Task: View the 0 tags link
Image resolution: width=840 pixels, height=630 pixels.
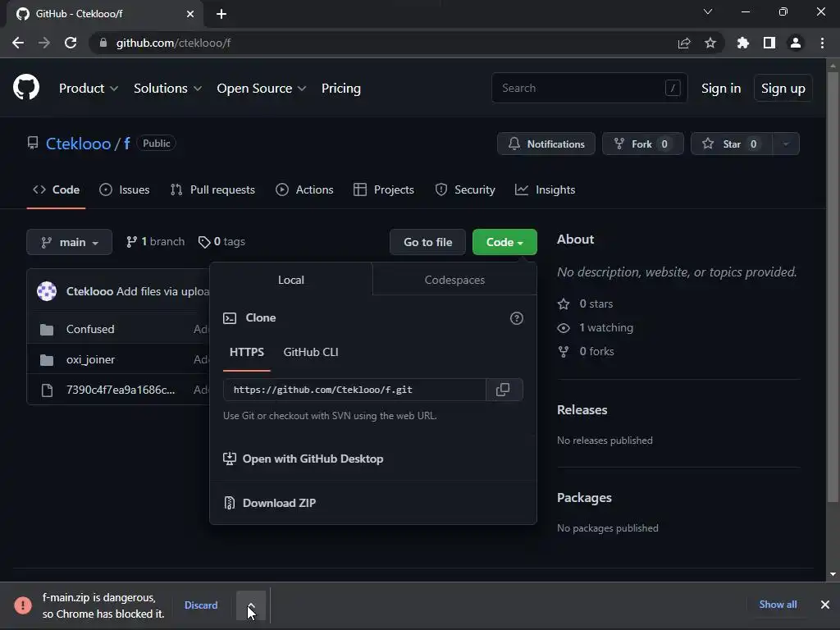Action: click(221, 242)
